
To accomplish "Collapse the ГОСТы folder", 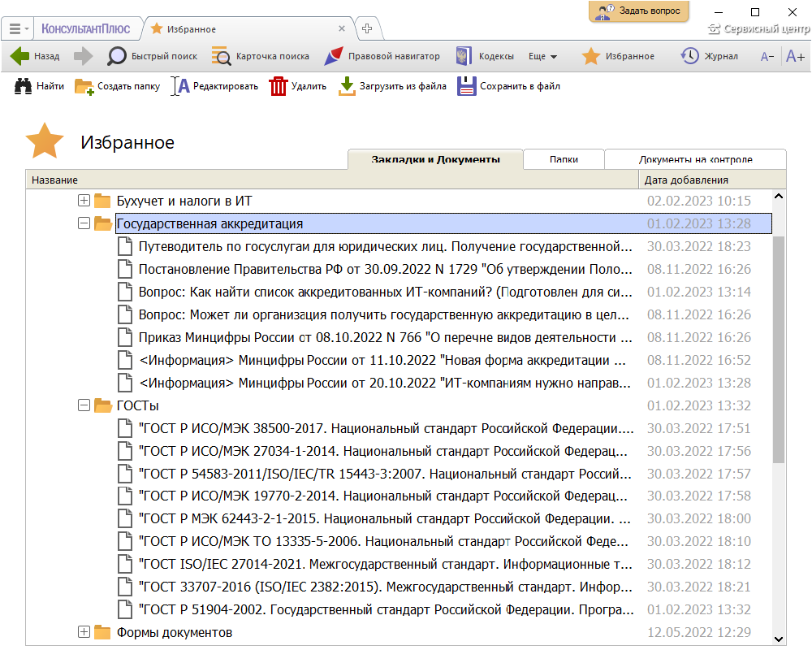I will pos(84,405).
